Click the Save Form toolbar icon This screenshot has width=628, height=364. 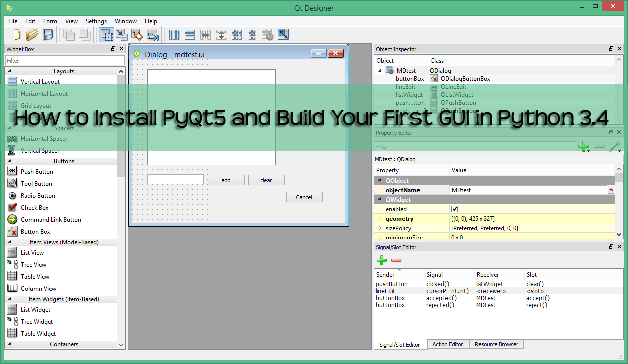(48, 35)
